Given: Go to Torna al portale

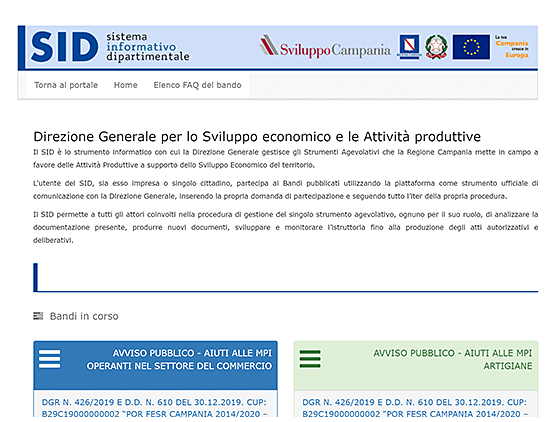Looking at the screenshot, I should (66, 85).
